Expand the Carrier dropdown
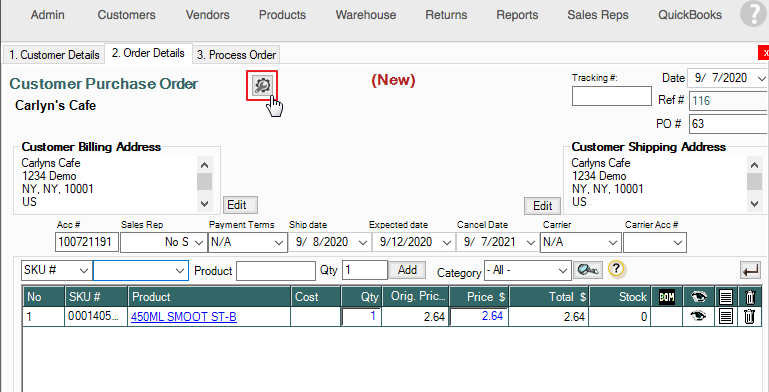Screen dimensions: 769x392 pos(613,242)
